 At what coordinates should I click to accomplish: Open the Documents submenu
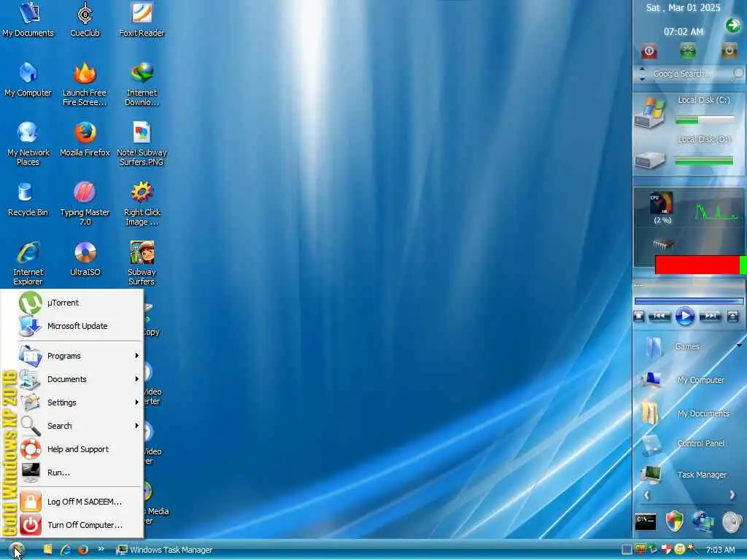point(80,379)
